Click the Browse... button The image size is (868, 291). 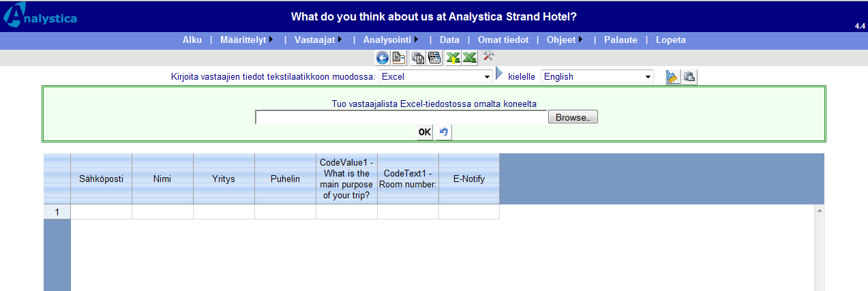[573, 117]
